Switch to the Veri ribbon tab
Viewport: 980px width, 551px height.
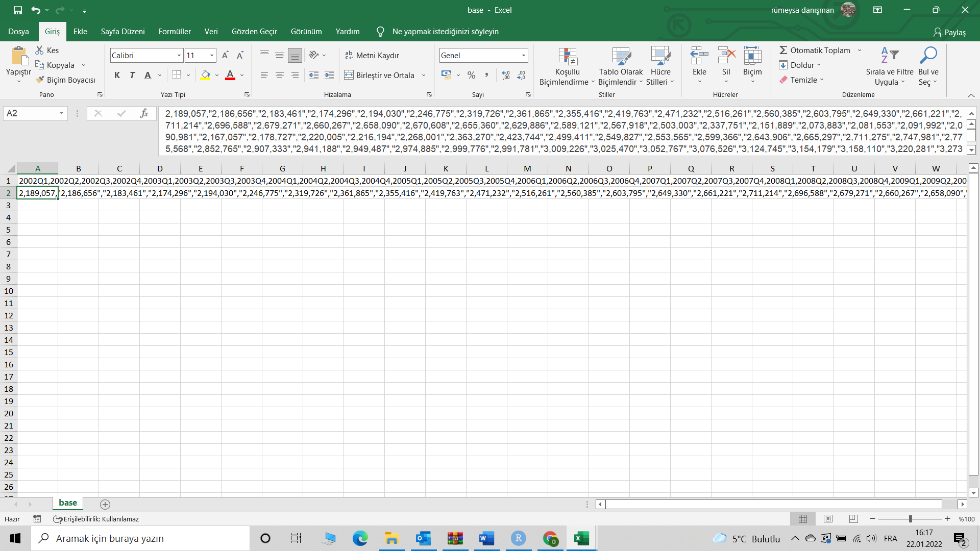tap(211, 32)
